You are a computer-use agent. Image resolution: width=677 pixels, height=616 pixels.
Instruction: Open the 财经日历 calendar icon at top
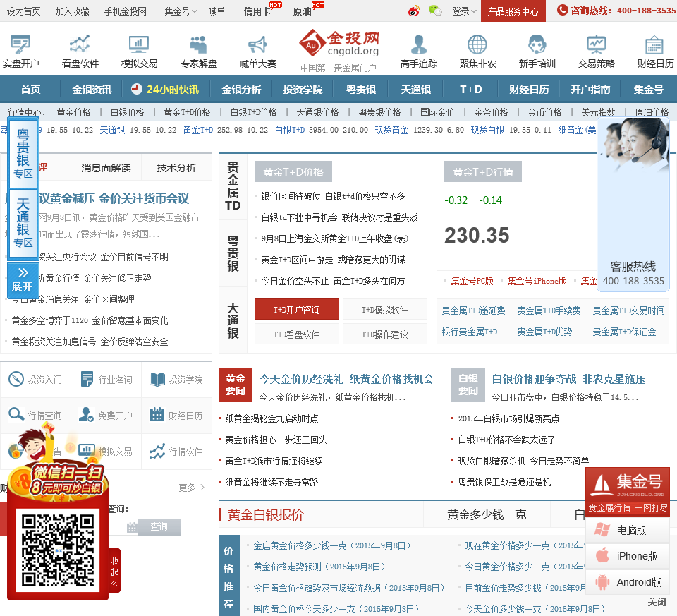[x=654, y=44]
